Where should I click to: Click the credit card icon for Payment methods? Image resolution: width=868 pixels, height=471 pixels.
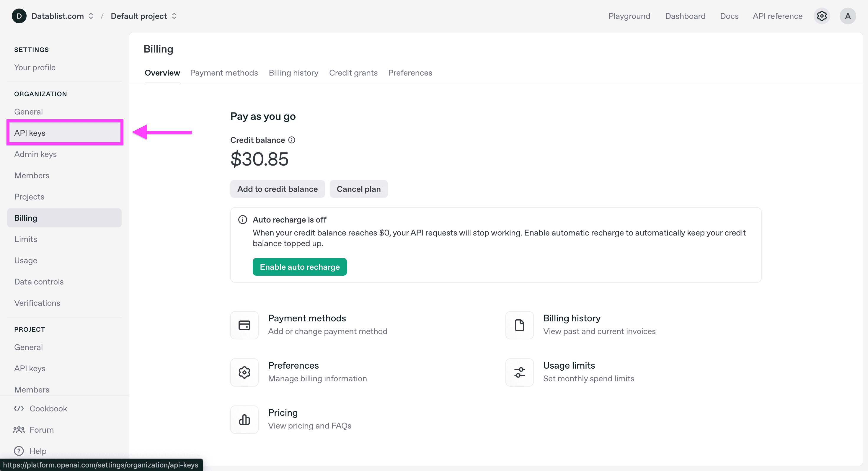[244, 325]
